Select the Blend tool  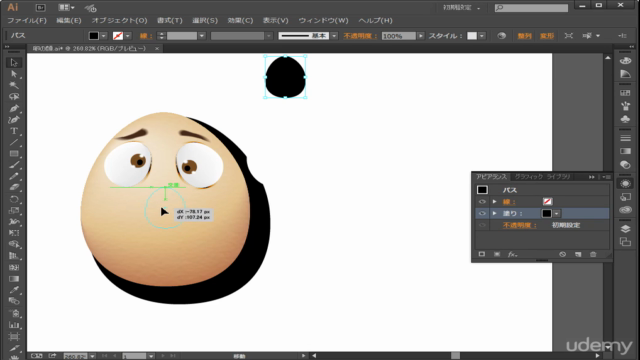click(14, 301)
